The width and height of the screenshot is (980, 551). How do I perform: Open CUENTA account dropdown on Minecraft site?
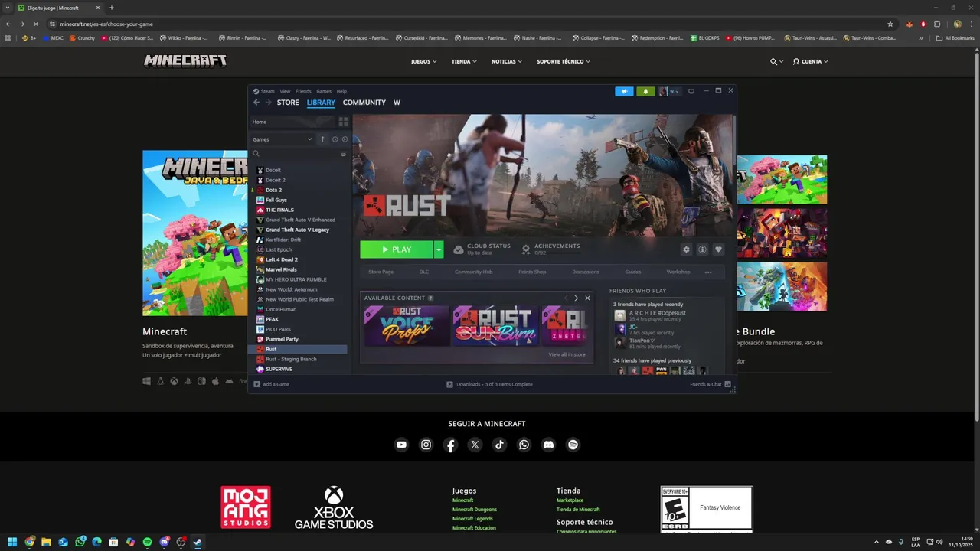tap(811, 61)
